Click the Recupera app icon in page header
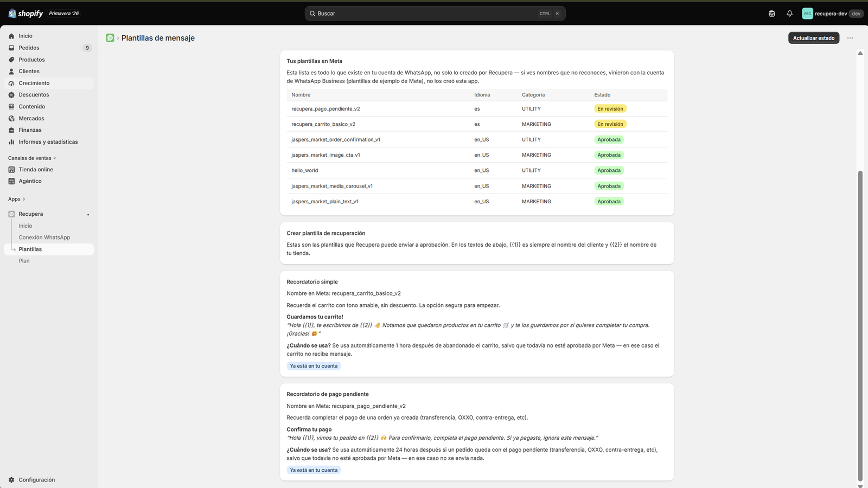868x488 pixels. pos(110,38)
